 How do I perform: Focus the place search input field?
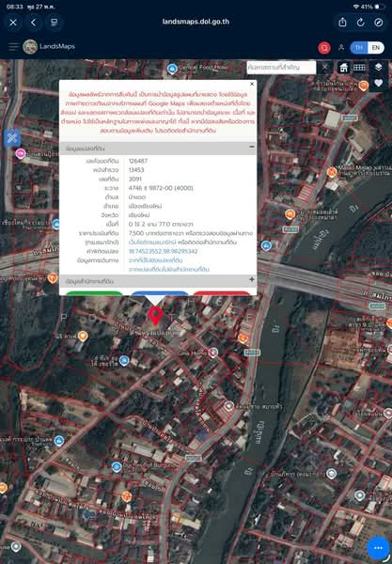click(x=281, y=68)
